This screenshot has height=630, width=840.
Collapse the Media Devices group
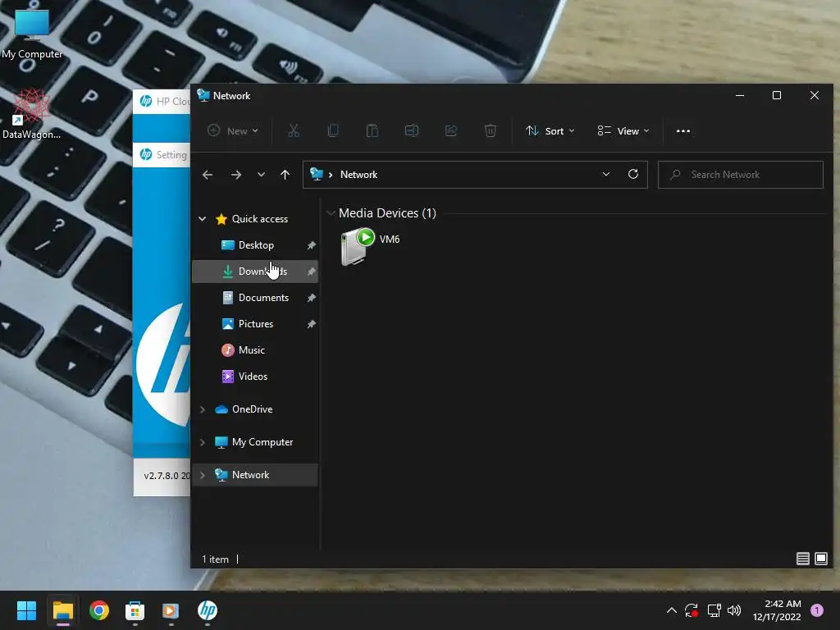(331, 213)
